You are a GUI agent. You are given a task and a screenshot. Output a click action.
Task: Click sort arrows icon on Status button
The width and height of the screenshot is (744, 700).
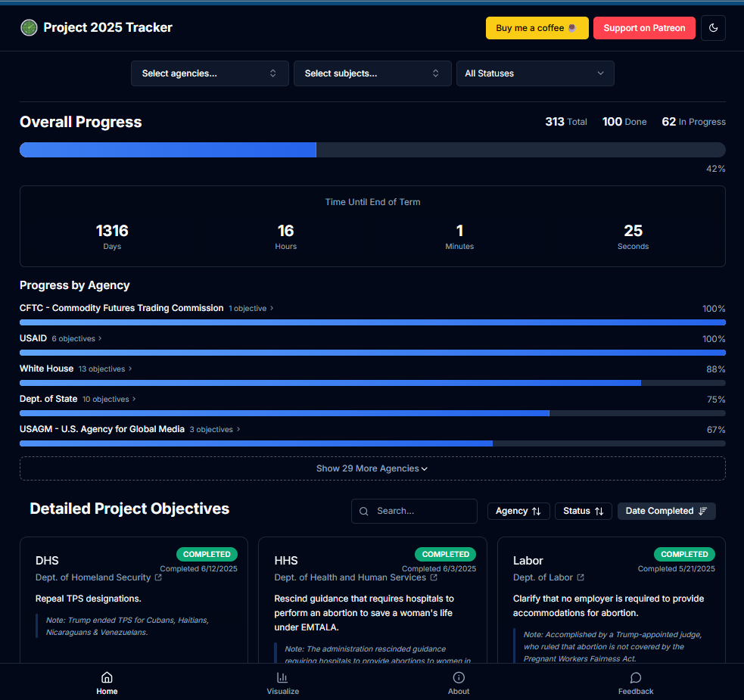pyautogui.click(x=599, y=511)
